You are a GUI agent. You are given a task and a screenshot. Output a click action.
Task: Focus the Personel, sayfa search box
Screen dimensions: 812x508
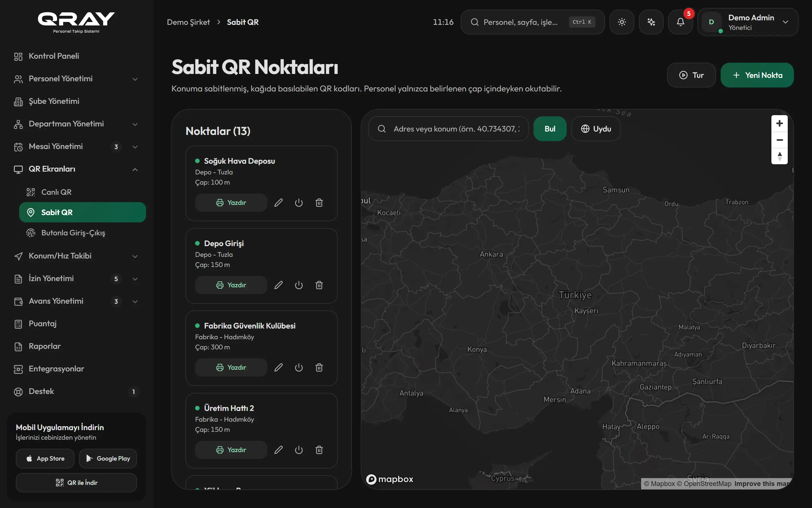click(533, 22)
